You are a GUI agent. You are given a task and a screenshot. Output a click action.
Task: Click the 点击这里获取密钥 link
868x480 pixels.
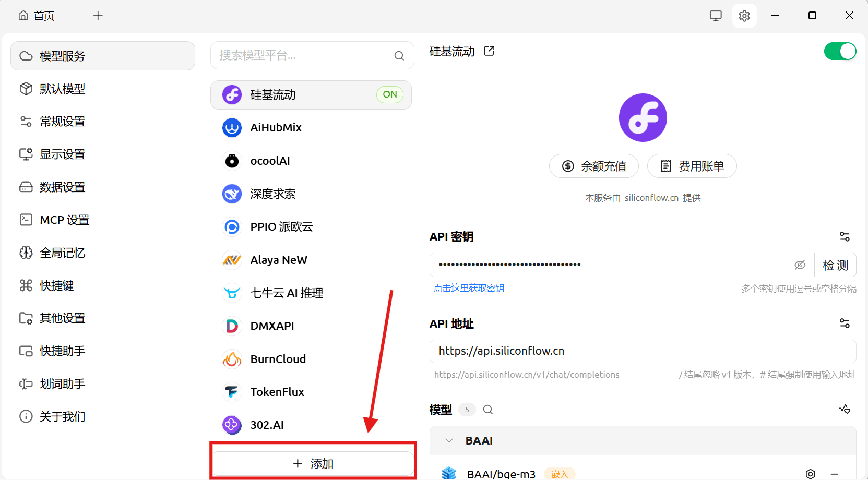[x=469, y=288]
